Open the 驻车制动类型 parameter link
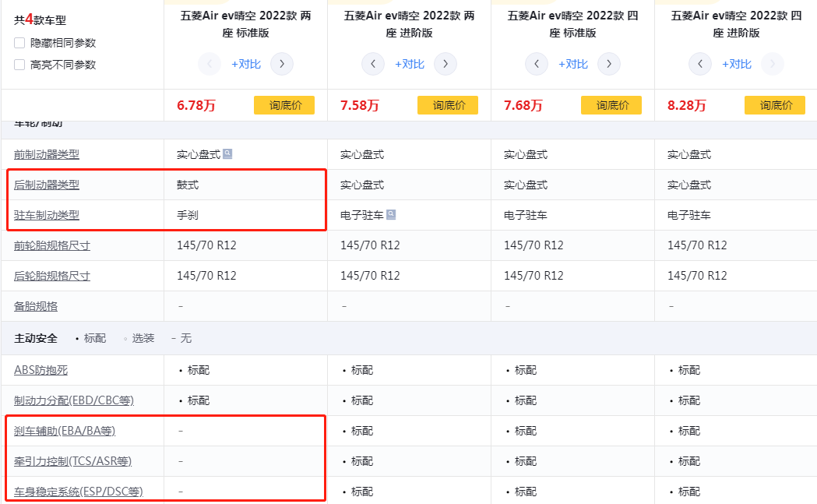This screenshot has width=817, height=504. [47, 215]
